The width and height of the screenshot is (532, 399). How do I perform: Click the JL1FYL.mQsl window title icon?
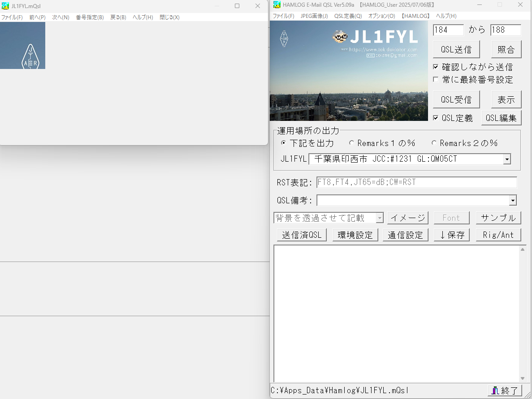click(x=5, y=6)
